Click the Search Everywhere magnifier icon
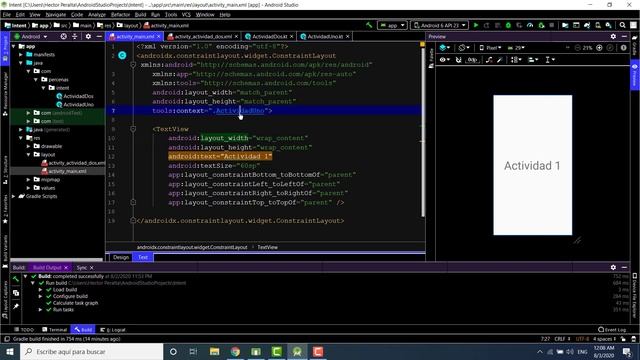This screenshot has width=640, height=360. point(622,25)
